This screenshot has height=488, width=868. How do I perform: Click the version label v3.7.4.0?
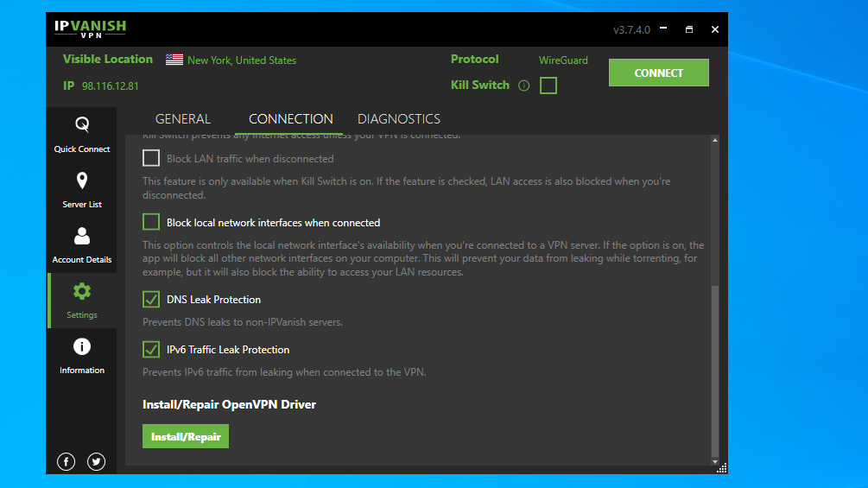tap(631, 30)
